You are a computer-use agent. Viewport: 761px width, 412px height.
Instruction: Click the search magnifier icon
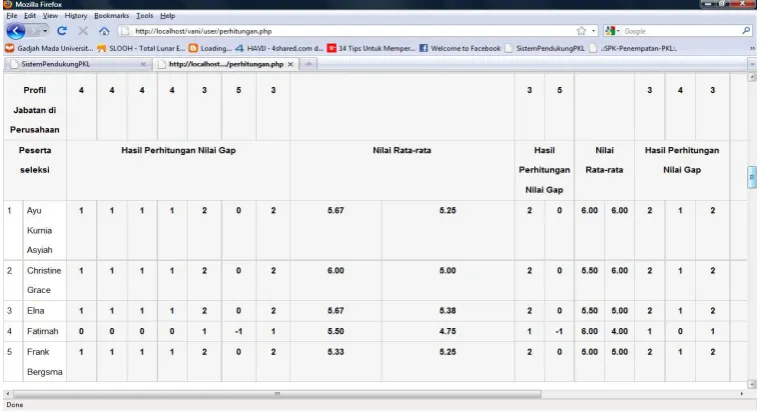coord(746,31)
